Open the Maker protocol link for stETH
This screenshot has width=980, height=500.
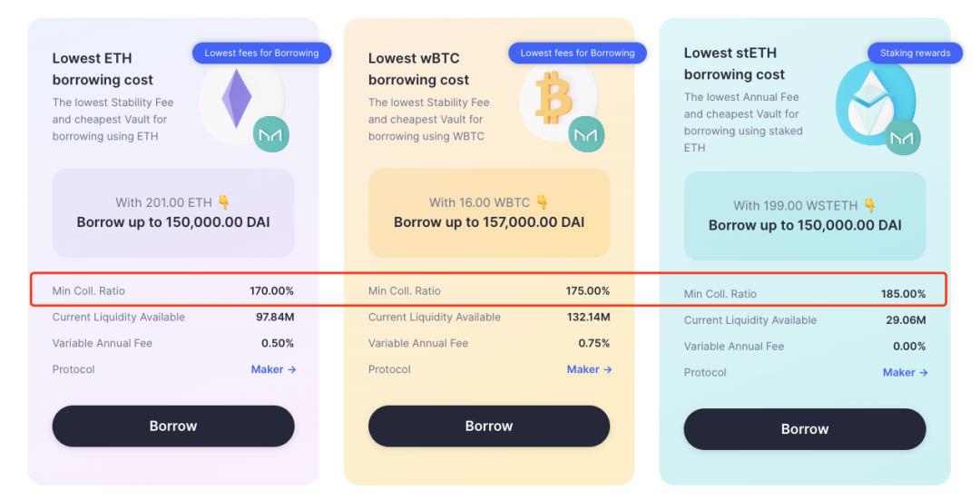[905, 372]
